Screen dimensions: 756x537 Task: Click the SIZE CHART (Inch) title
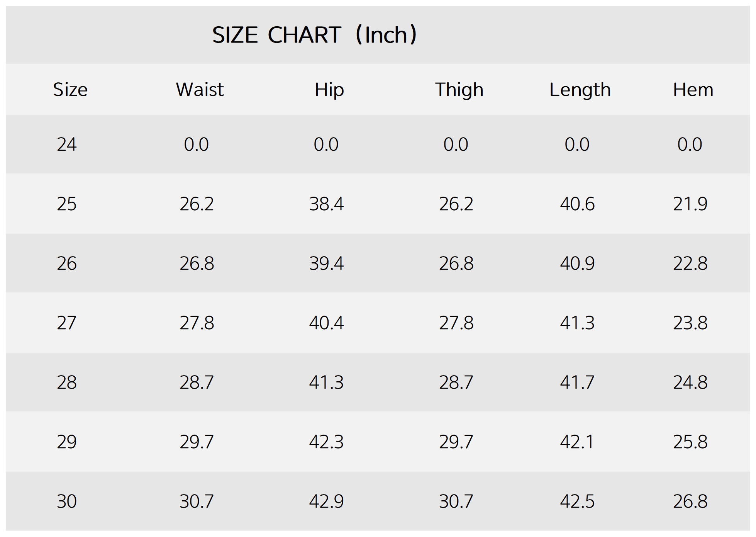[x=314, y=35]
